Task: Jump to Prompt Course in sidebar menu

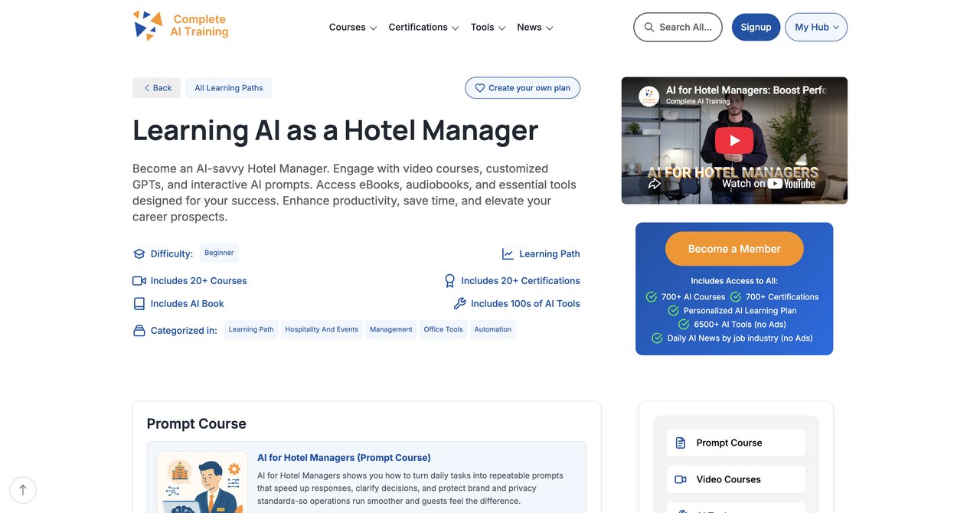Action: pyautogui.click(x=736, y=443)
